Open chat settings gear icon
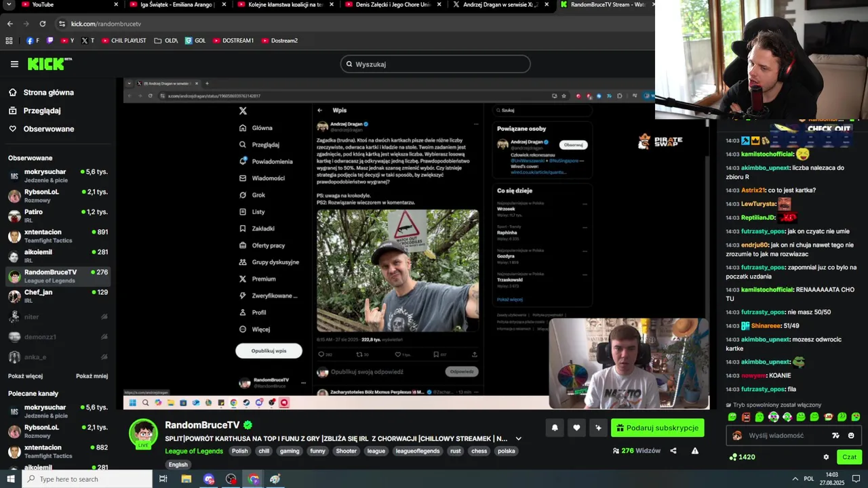The image size is (868, 488). 826,457
